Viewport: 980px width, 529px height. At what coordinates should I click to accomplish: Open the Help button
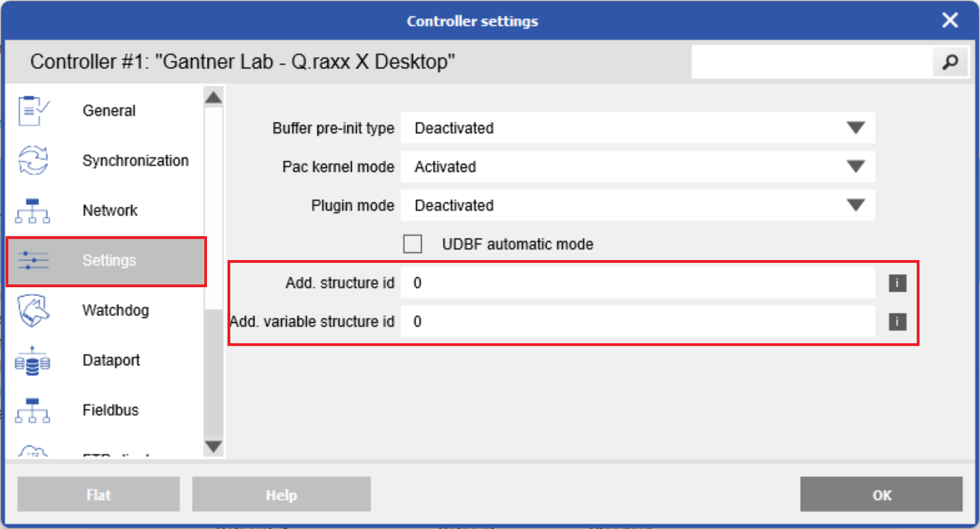tap(281, 494)
